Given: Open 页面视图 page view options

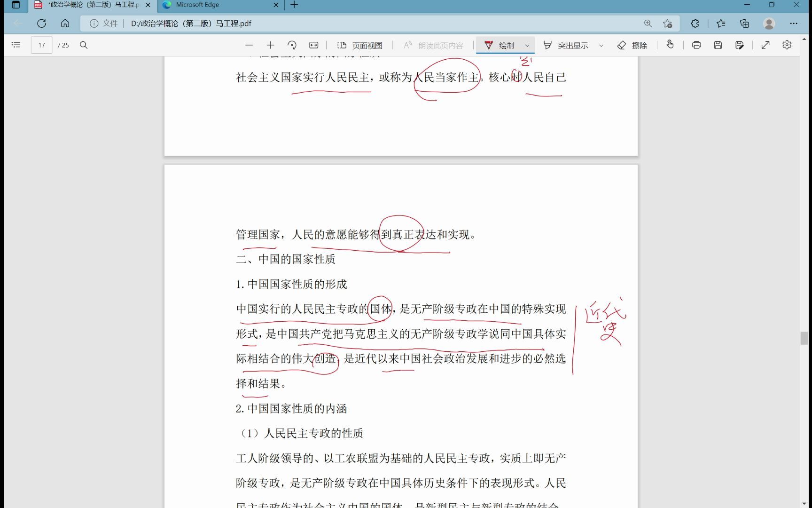Looking at the screenshot, I should [x=360, y=45].
